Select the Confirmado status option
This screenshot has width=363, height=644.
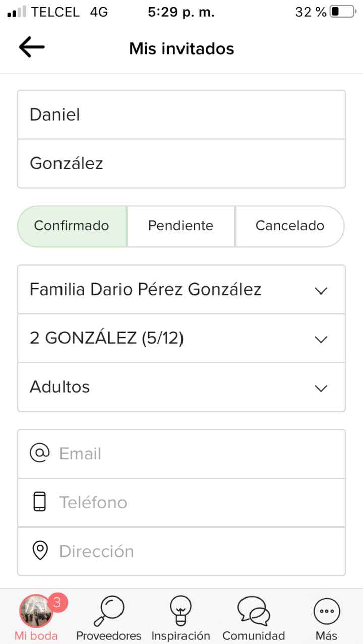[71, 226]
